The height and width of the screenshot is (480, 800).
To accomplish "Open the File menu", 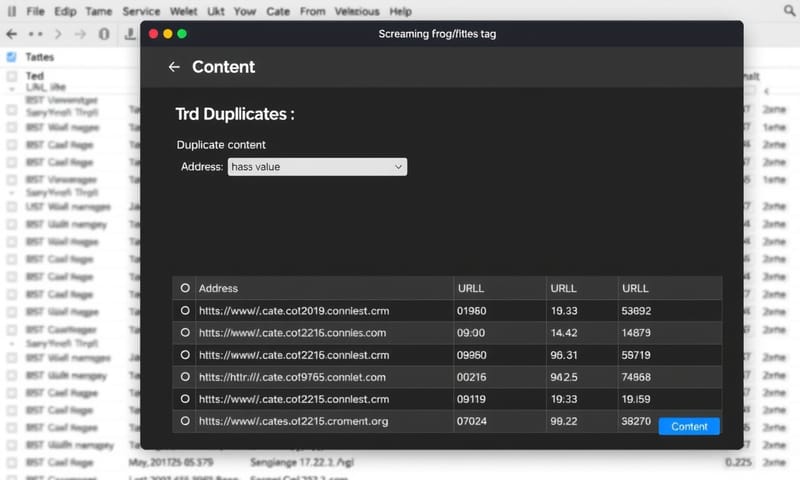I will pos(36,11).
